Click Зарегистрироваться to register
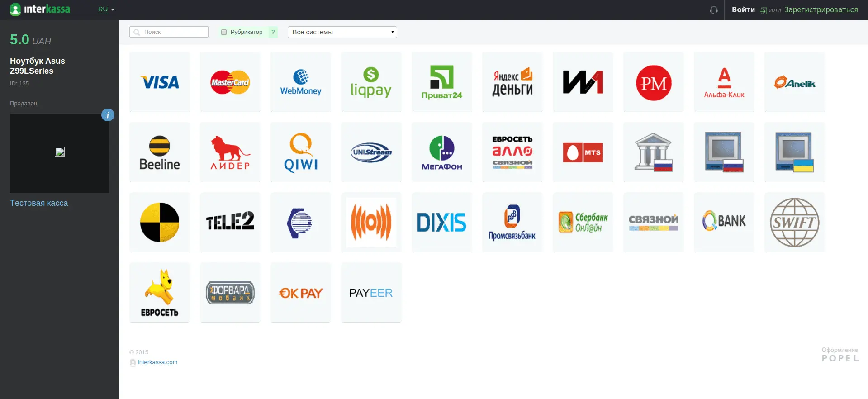This screenshot has width=868, height=399. click(x=821, y=9)
